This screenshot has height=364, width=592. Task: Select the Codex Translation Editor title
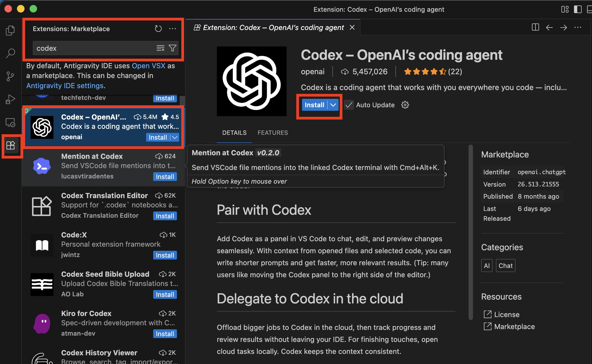(x=104, y=196)
